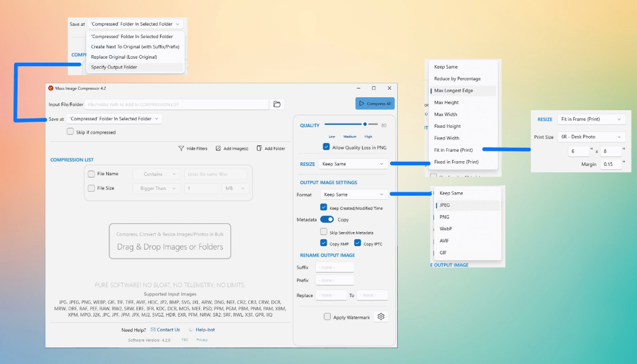Screen dimensions: 637x364
Task: Click the Add Folder icon
Action: [259, 149]
